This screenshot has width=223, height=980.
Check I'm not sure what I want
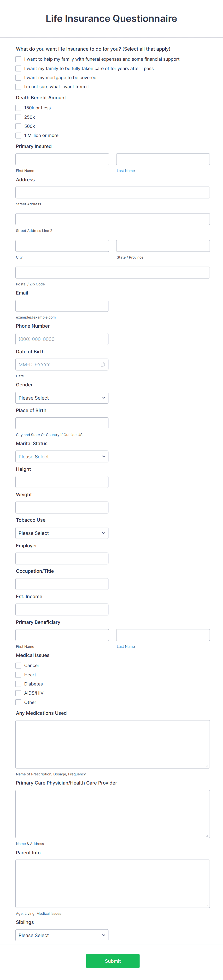(x=18, y=87)
